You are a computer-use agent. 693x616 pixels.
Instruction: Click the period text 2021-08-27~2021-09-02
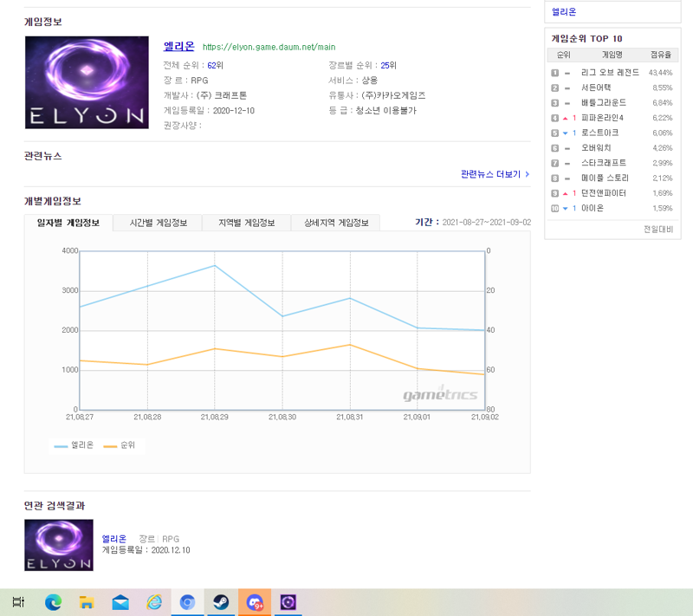click(487, 223)
